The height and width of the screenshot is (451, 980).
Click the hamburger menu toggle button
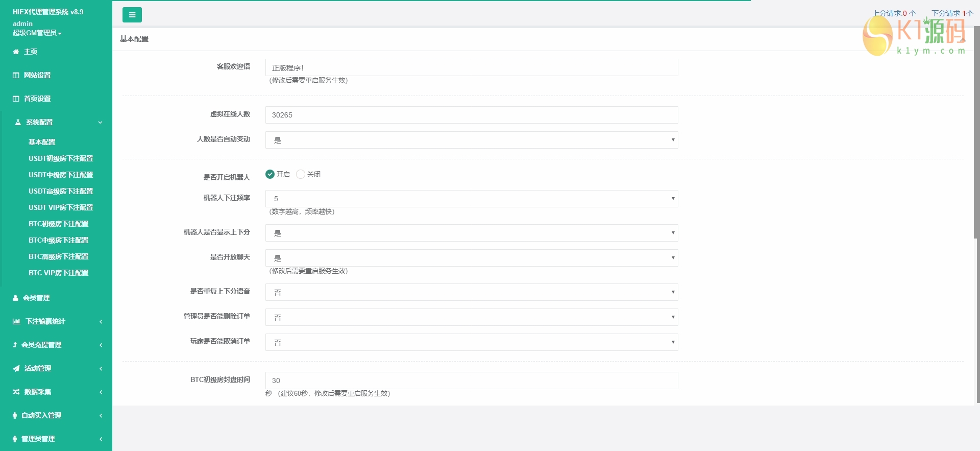pyautogui.click(x=132, y=15)
